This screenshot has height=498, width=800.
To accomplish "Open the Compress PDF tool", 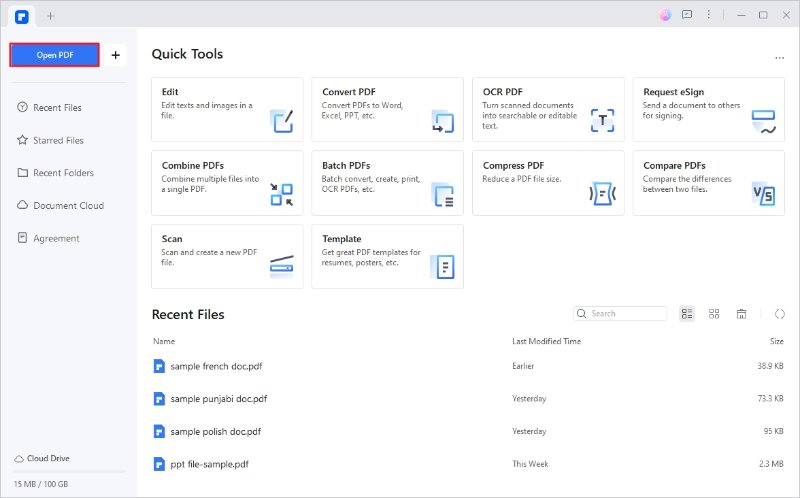I will pos(547,183).
